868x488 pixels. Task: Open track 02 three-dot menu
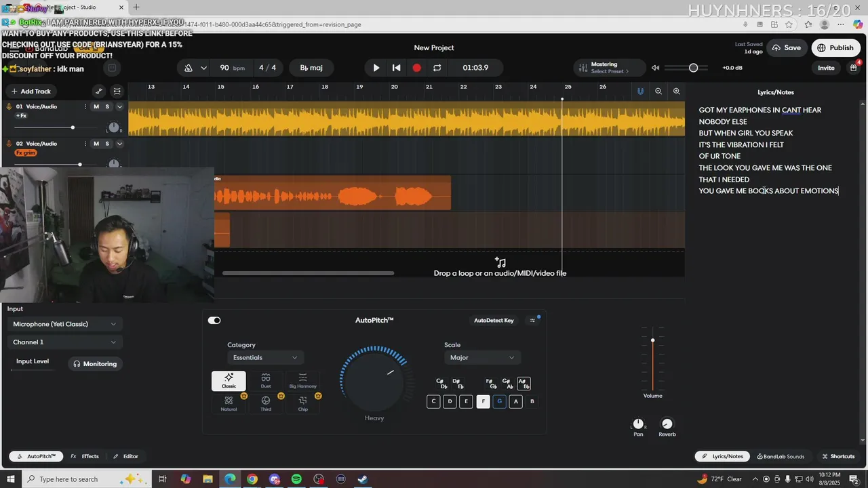(x=85, y=144)
